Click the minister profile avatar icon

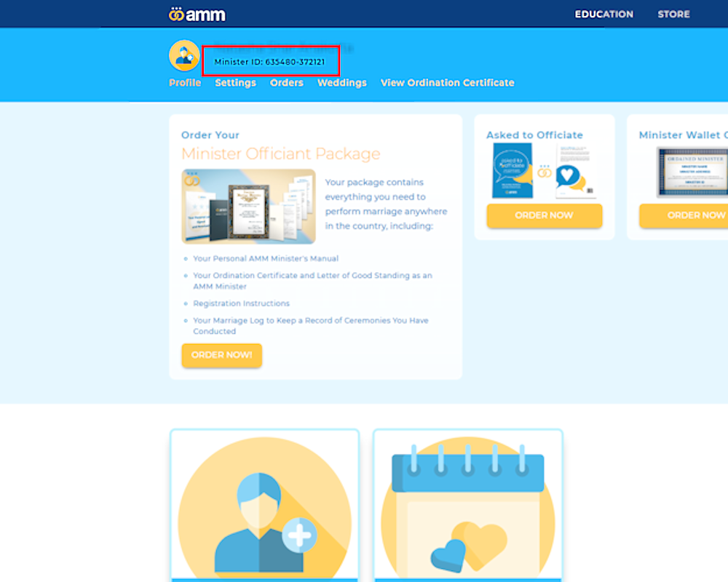[184, 55]
